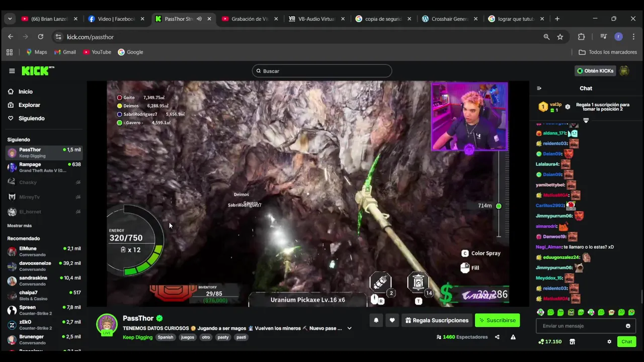The height and width of the screenshot is (362, 644).
Task: View site information icon in address bar
Action: pos(58,37)
